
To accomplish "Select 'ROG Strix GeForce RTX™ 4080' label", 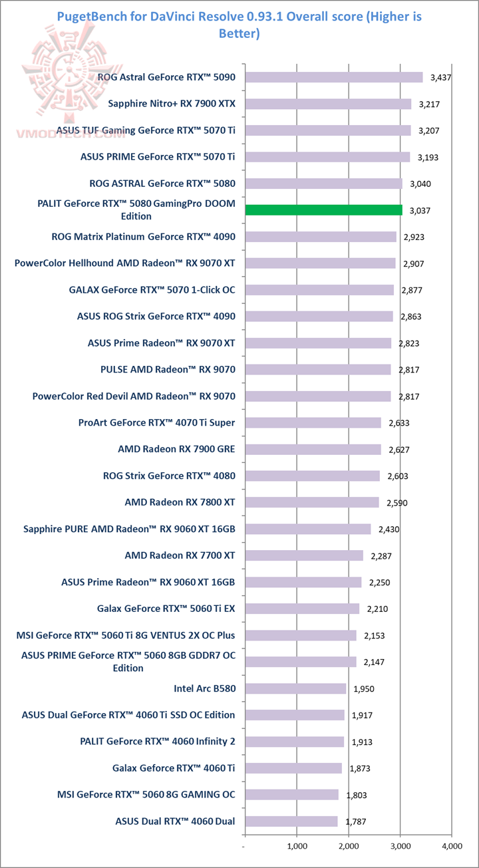I will [x=169, y=476].
